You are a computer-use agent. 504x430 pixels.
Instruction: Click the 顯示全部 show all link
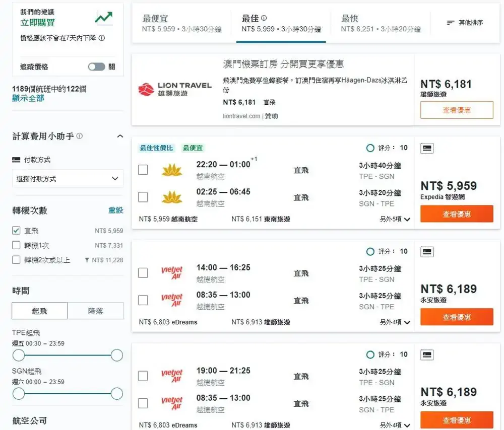click(x=28, y=99)
